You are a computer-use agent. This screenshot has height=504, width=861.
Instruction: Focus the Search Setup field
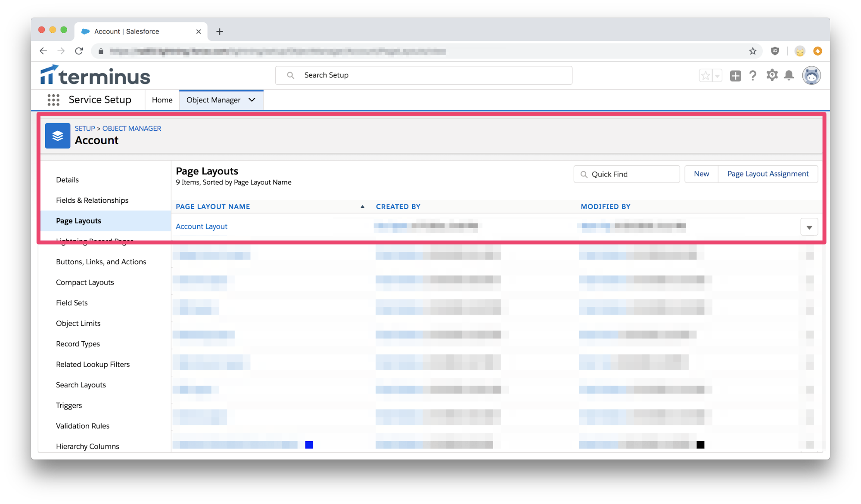pyautogui.click(x=424, y=75)
